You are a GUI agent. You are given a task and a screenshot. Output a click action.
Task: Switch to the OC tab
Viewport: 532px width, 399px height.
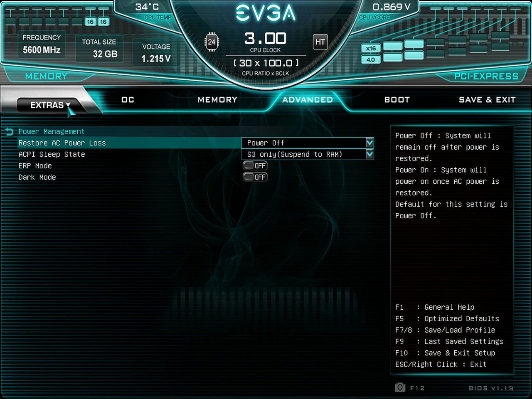pos(128,100)
